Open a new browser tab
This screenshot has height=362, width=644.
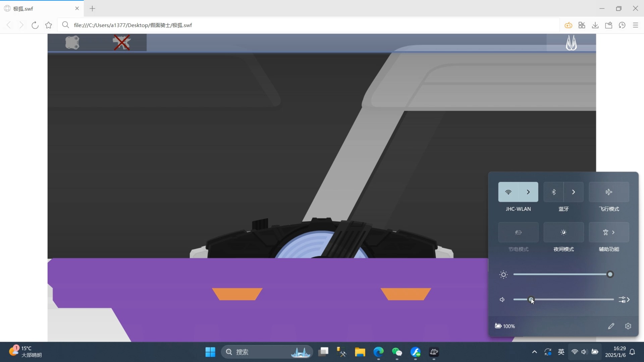click(x=93, y=8)
